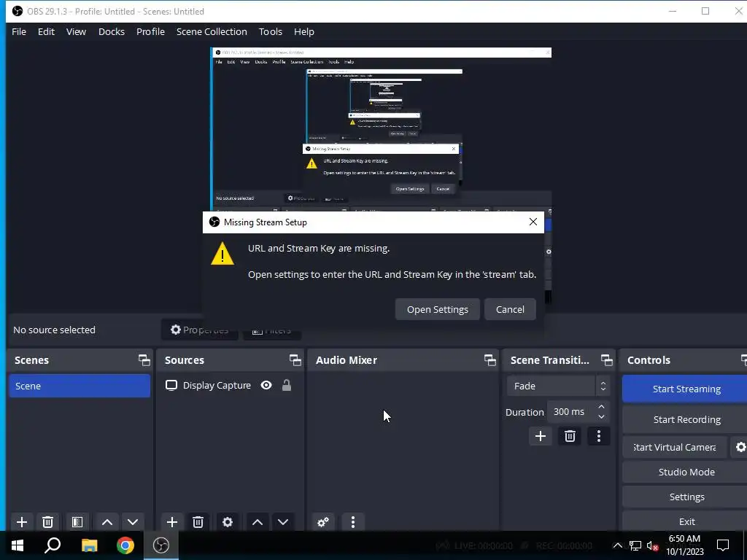Pop out the Sources dock
Image resolution: width=747 pixels, height=560 pixels.
tap(295, 360)
